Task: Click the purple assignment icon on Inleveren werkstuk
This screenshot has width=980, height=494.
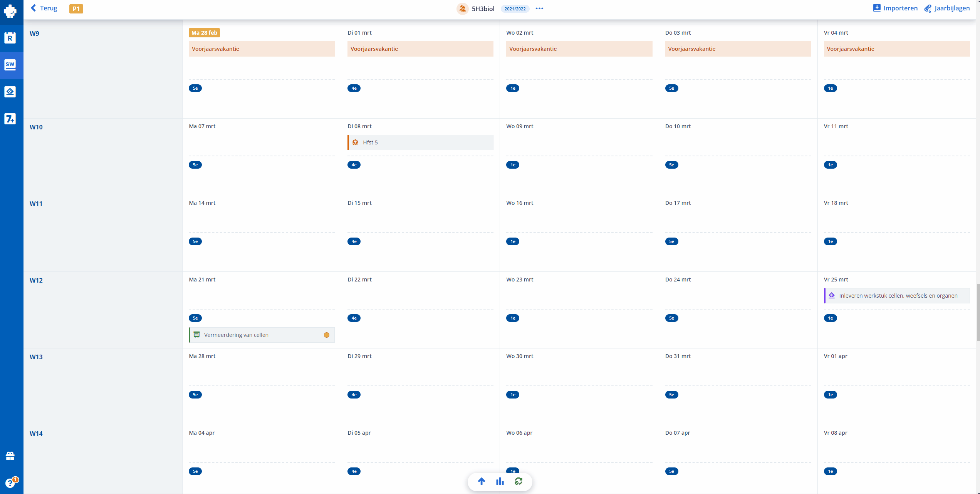Action: click(832, 296)
